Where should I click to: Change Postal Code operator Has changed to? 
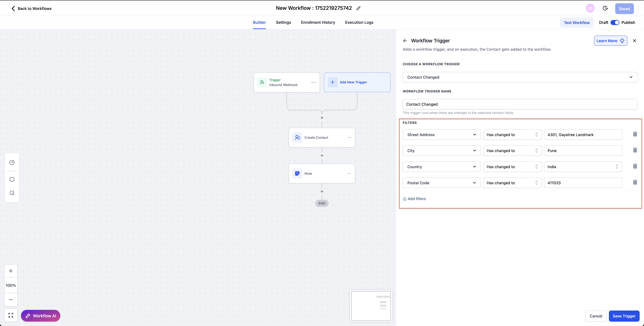(512, 183)
